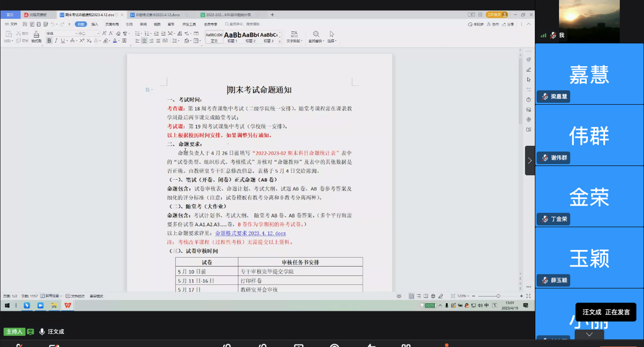Click the Undo arrow

click(52, 24)
